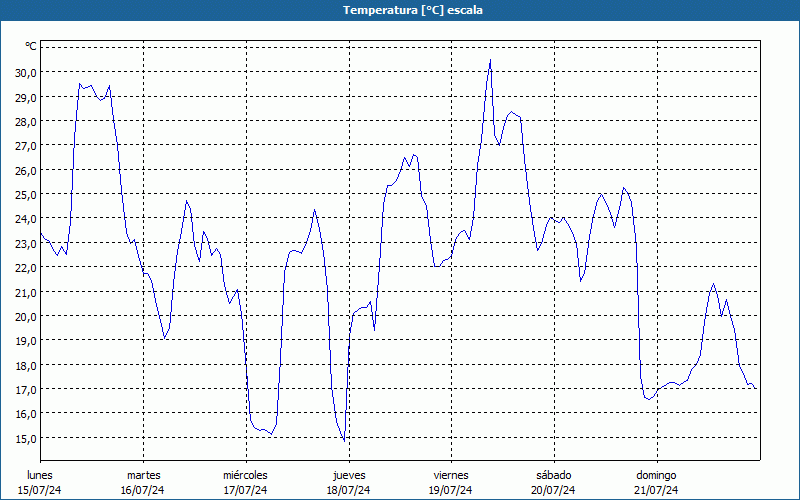Click the chart title 'Temperatura [°C] escala'
This screenshot has height=500, width=800.
413,10
